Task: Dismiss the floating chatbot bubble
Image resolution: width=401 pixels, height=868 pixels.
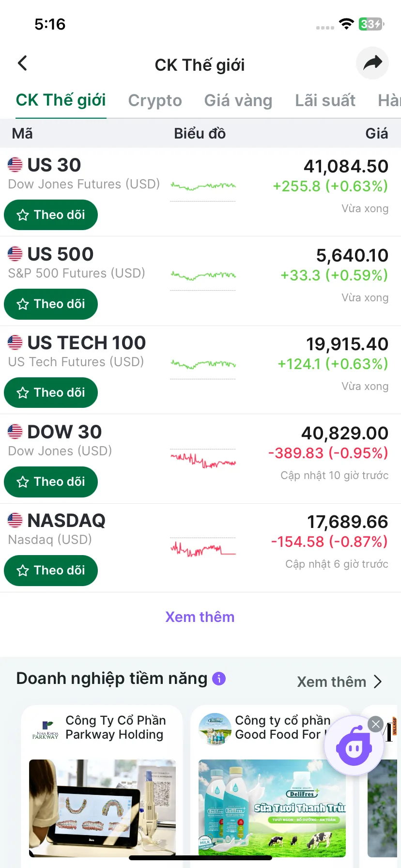Action: (x=375, y=724)
